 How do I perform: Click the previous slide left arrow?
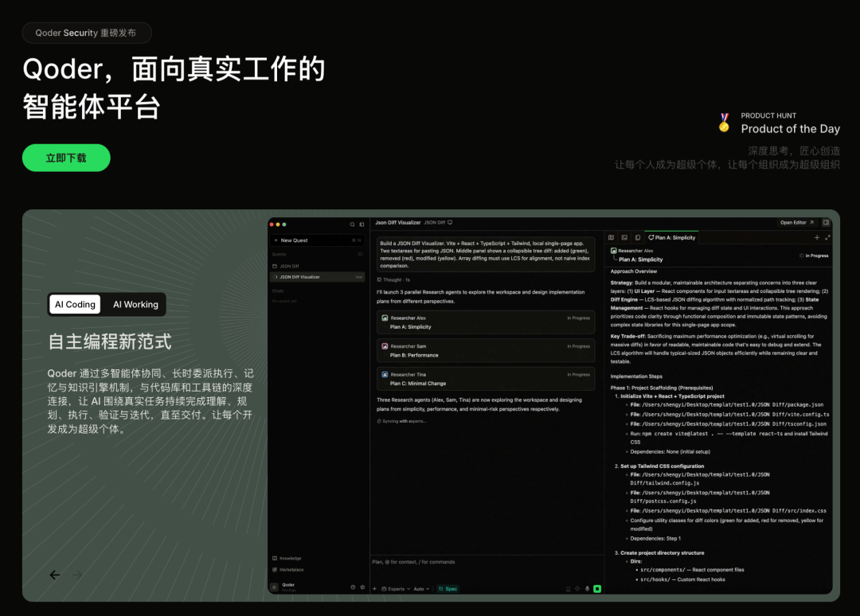coord(55,575)
